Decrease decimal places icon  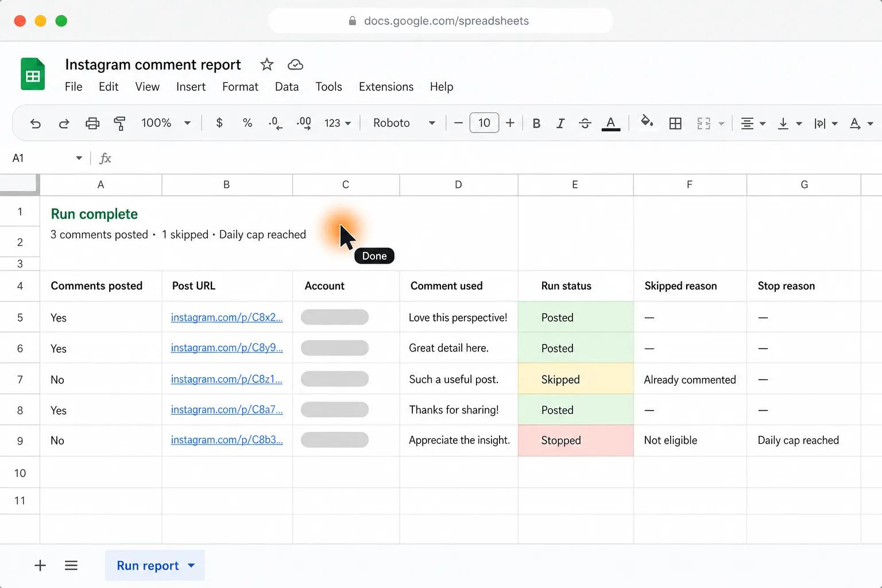pyautogui.click(x=276, y=123)
